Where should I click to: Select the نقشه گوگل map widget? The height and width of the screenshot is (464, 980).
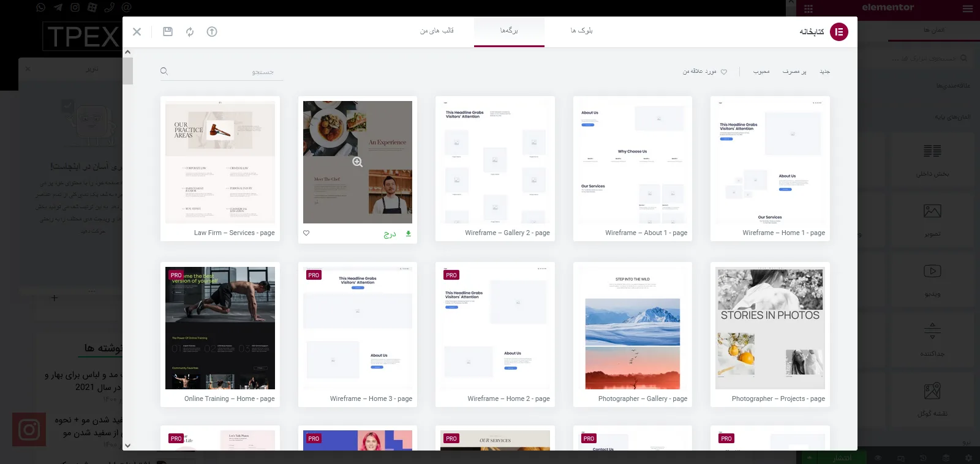click(x=932, y=401)
